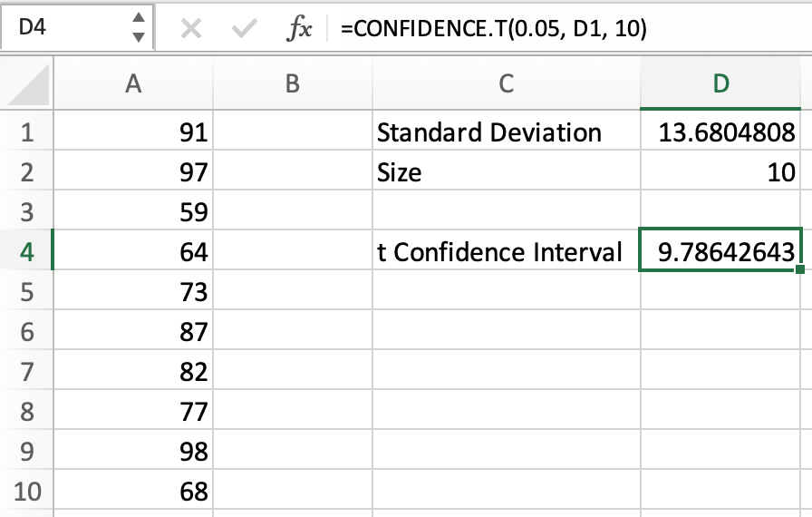This screenshot has height=517, width=812.
Task: Click the Name Box showing D4
Action: tap(63, 28)
